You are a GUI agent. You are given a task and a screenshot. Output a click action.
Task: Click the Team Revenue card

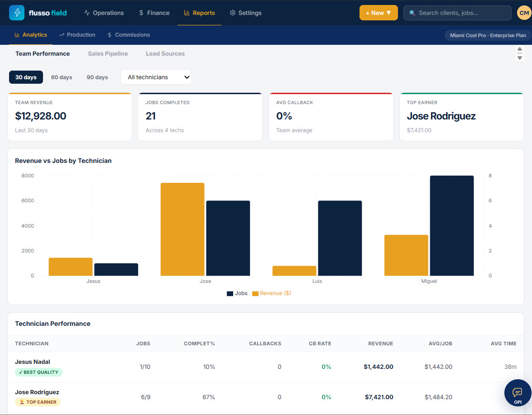point(70,117)
